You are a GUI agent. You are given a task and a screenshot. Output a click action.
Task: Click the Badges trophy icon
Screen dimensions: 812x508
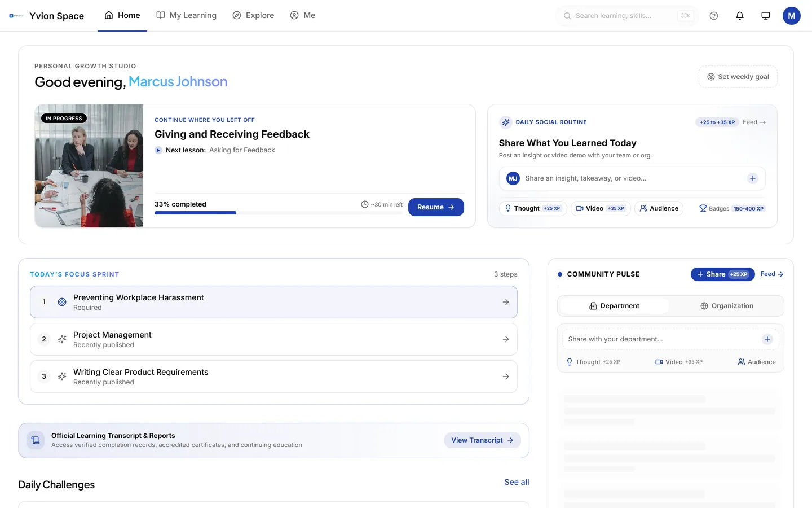tap(703, 208)
